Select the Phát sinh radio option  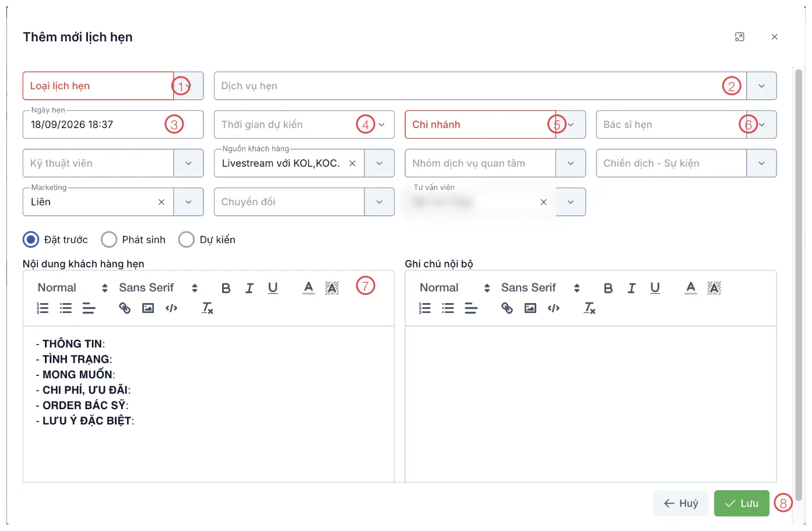[109, 240]
